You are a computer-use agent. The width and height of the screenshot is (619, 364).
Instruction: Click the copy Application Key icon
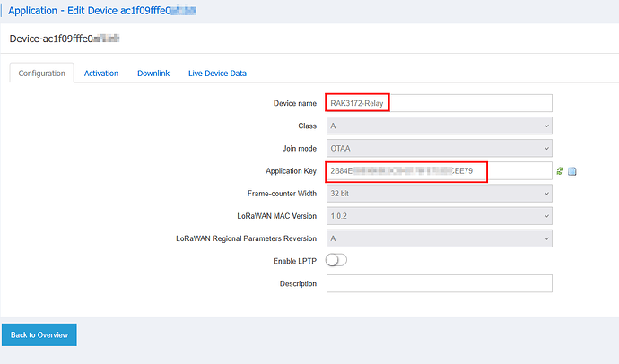coord(571,171)
